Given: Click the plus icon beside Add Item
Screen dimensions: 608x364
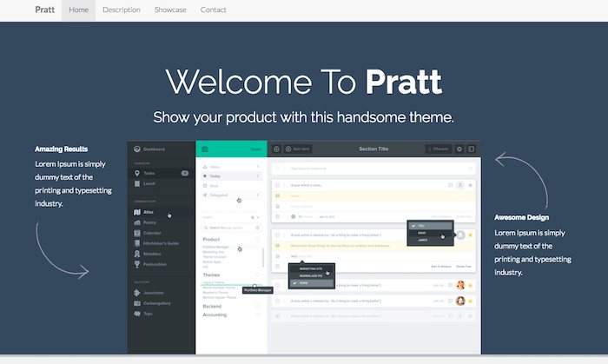Looking at the screenshot, I should (288, 149).
